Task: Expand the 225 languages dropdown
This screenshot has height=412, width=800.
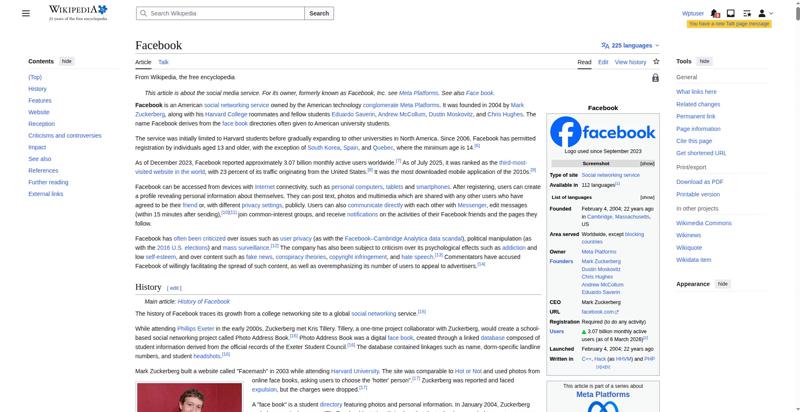Action: click(x=630, y=45)
